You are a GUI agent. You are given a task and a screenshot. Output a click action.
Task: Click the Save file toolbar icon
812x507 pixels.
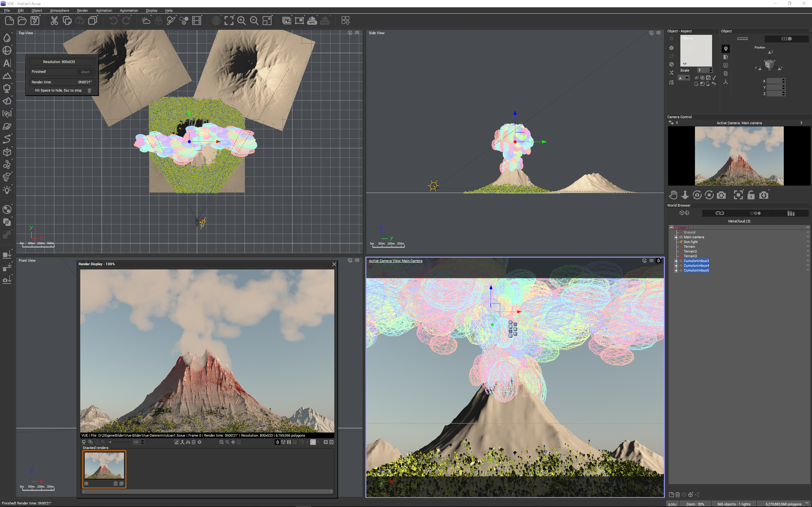pyautogui.click(x=35, y=21)
